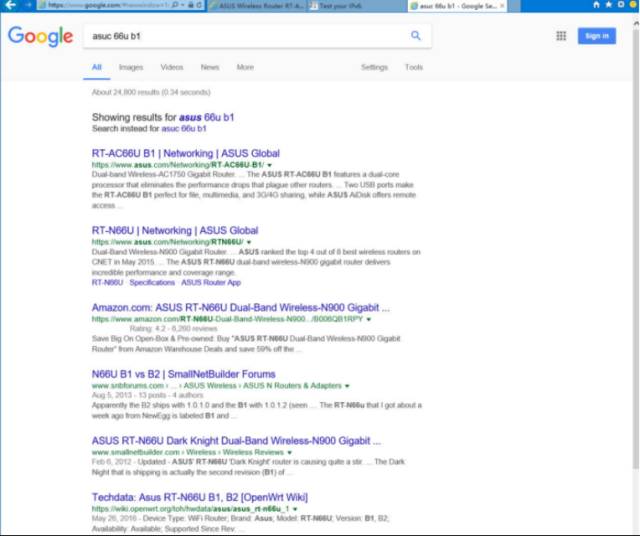Click the page icon in the address bar

click(x=42, y=5)
